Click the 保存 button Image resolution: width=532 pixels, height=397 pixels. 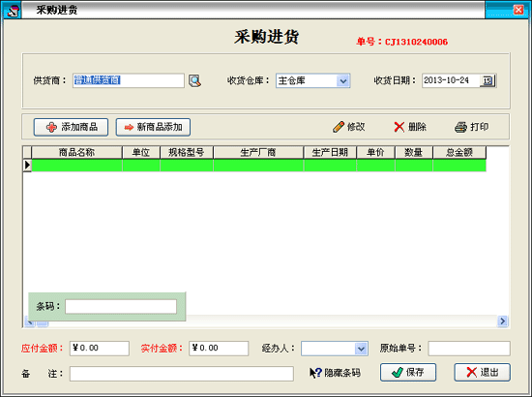[408, 372]
